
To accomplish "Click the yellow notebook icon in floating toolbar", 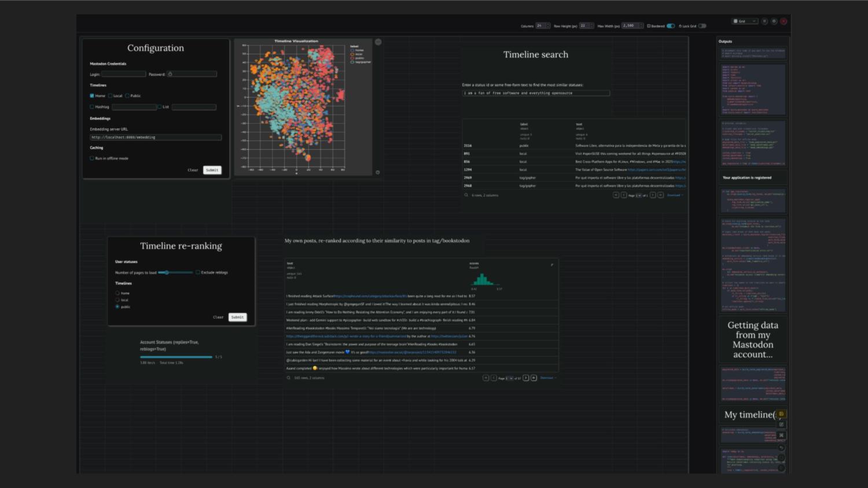I will (x=781, y=414).
